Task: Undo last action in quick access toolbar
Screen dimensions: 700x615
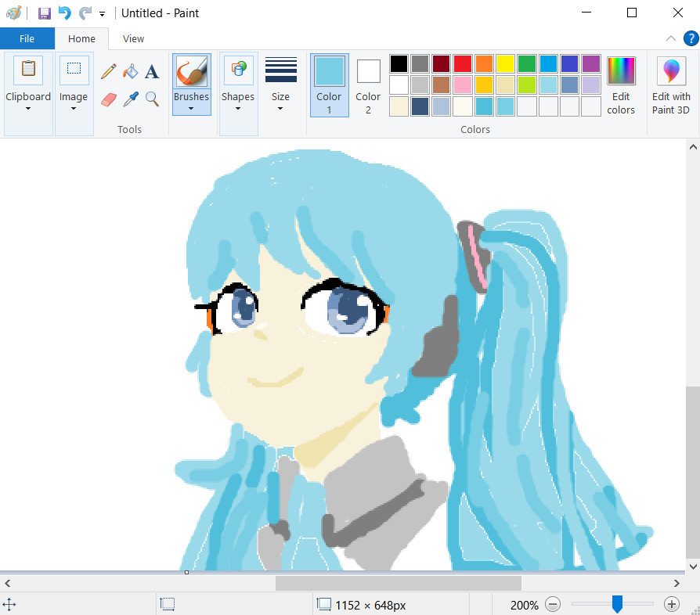Action: coord(65,13)
